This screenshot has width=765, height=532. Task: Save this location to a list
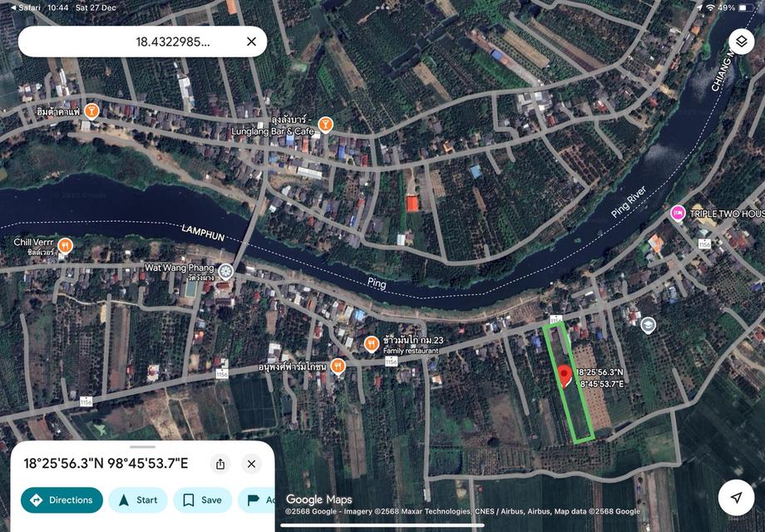pos(202,500)
